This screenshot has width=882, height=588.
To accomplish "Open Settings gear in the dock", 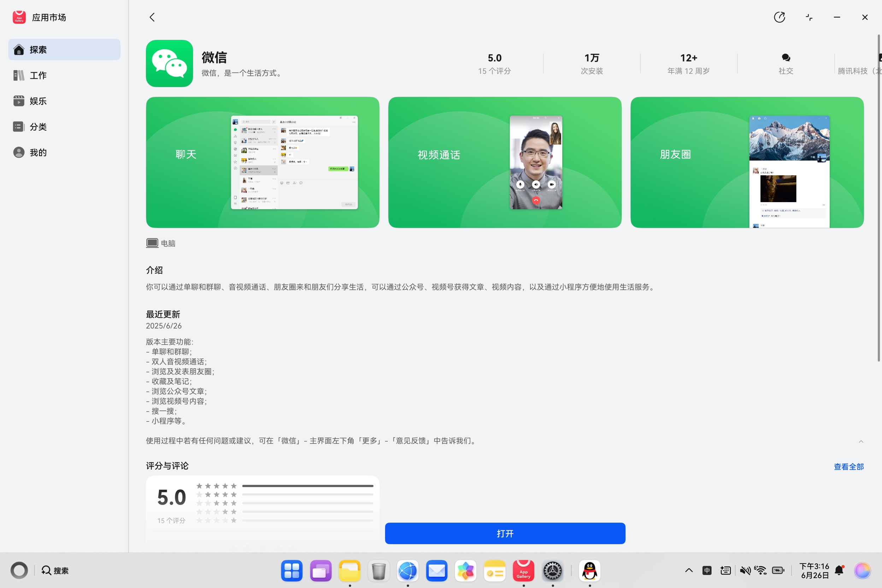I will click(x=552, y=571).
